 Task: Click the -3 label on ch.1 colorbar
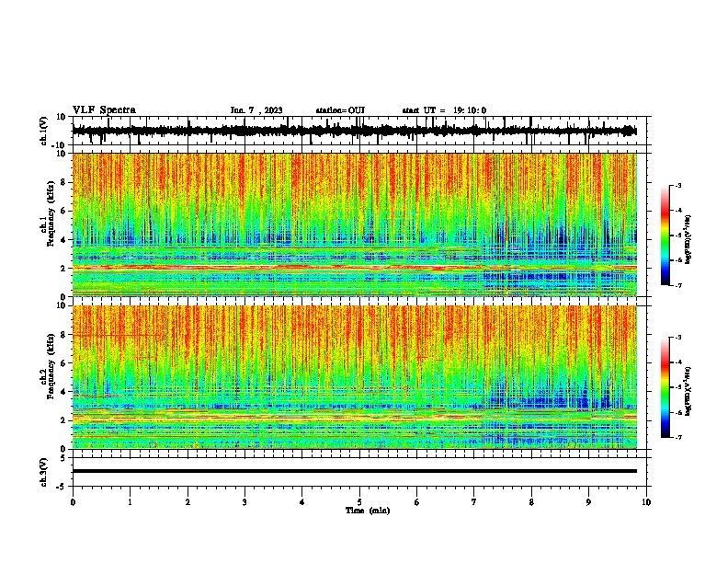click(677, 185)
